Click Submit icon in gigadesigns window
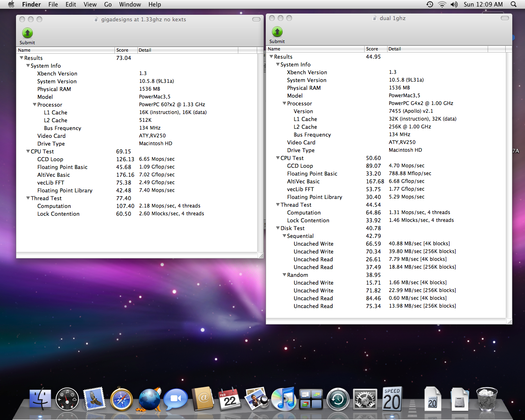 tap(27, 33)
